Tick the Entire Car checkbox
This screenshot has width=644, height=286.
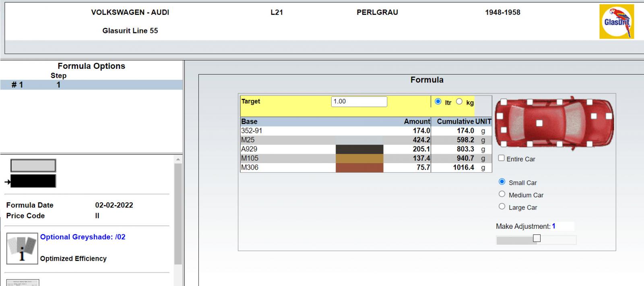pos(502,158)
